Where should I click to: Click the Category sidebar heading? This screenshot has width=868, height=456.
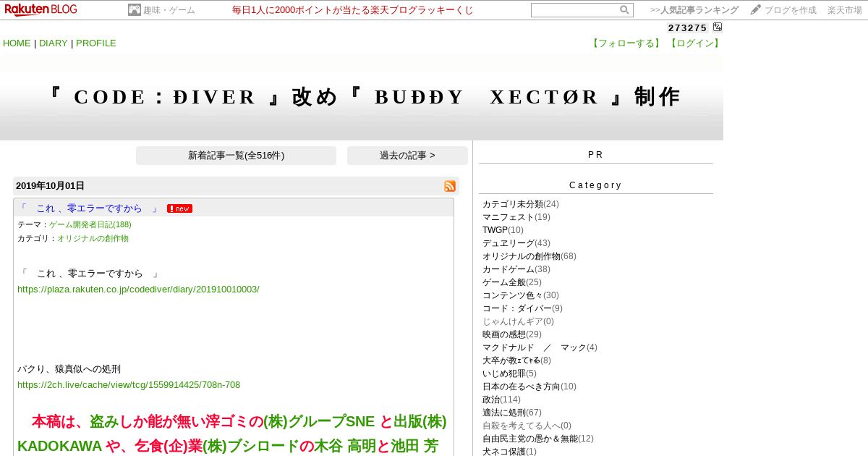tap(595, 185)
